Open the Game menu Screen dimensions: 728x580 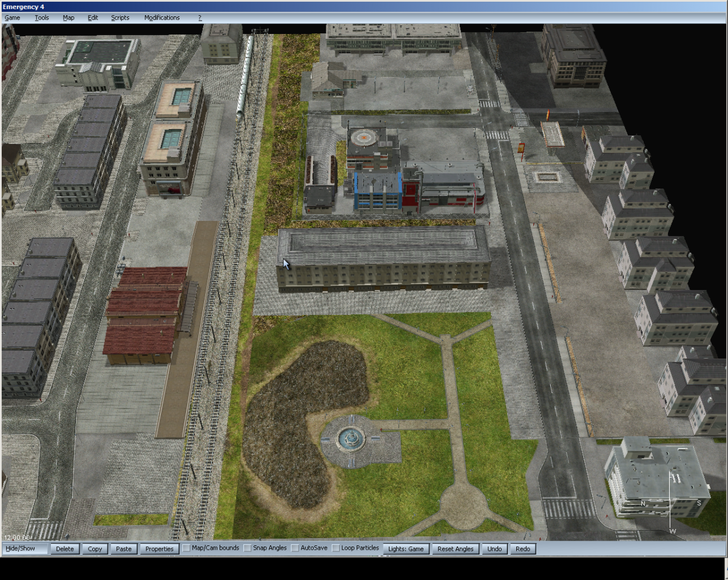[12, 18]
